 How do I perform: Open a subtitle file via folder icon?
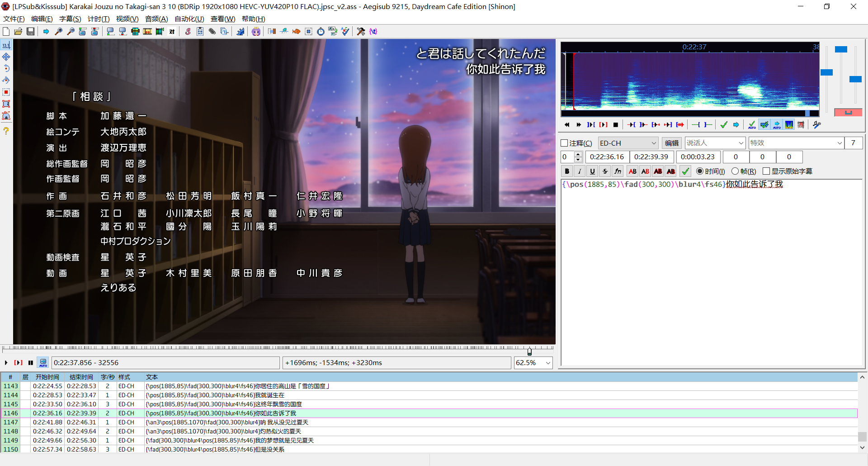(18, 31)
